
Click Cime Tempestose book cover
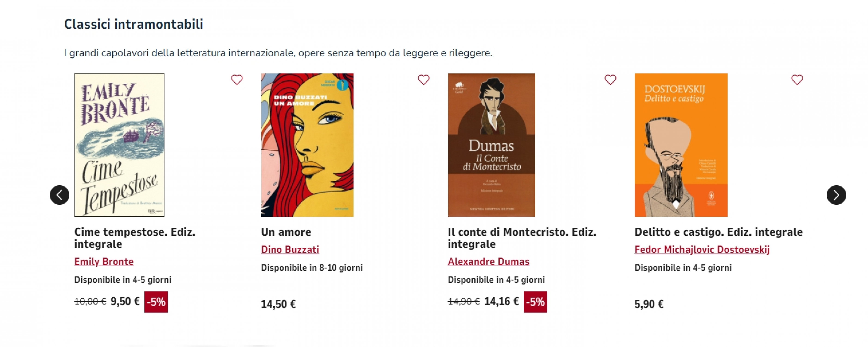pyautogui.click(x=119, y=145)
